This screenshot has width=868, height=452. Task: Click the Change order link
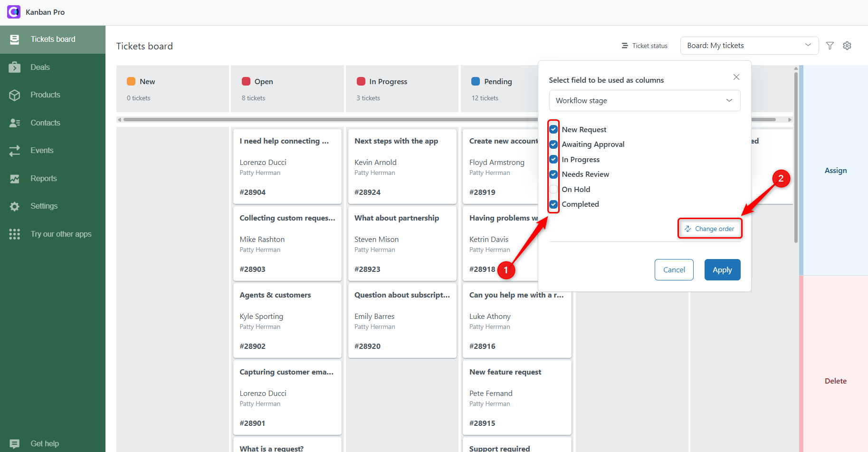click(710, 229)
